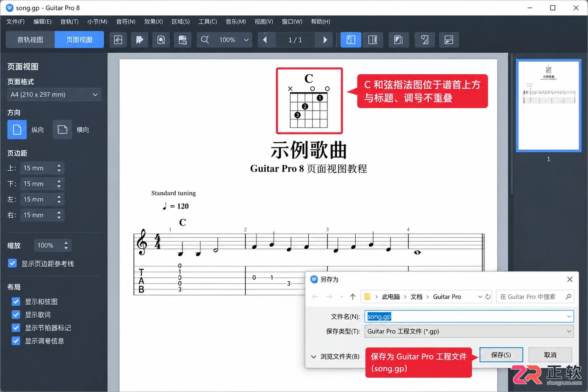This screenshot has width=588, height=392.
Task: Toggle 显示节拍器标记 checkbox
Action: click(16, 328)
